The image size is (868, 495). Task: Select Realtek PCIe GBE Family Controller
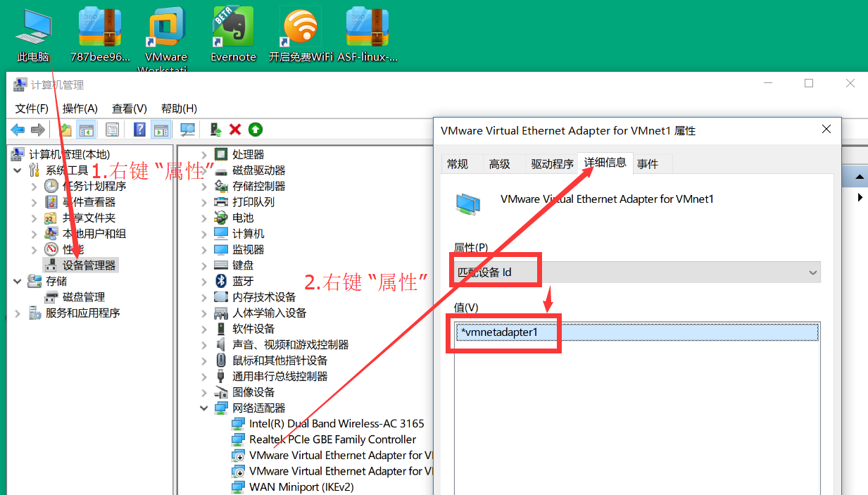(x=332, y=439)
